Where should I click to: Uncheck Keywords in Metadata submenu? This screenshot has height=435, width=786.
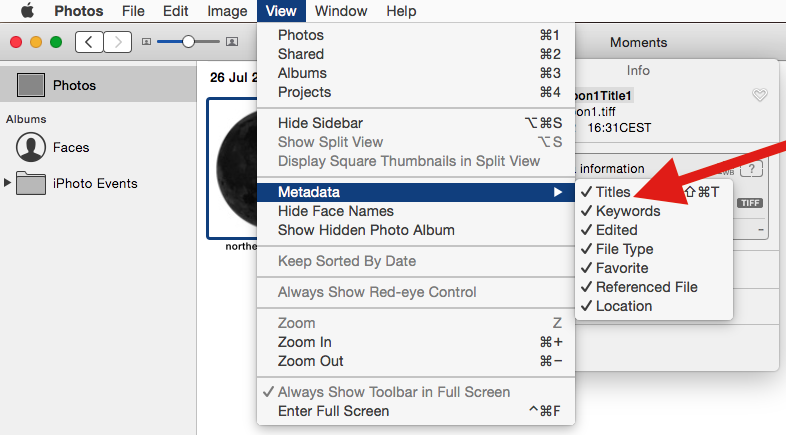(x=627, y=211)
